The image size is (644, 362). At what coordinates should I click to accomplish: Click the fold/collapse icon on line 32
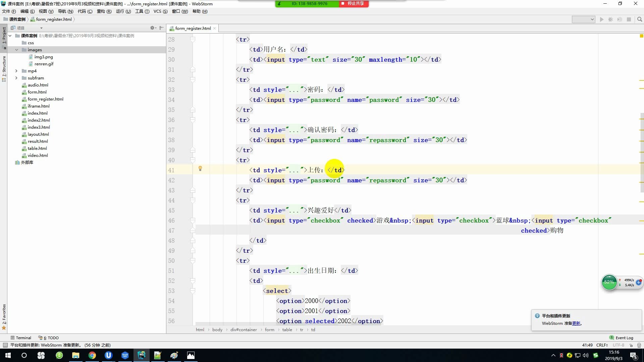193,79
